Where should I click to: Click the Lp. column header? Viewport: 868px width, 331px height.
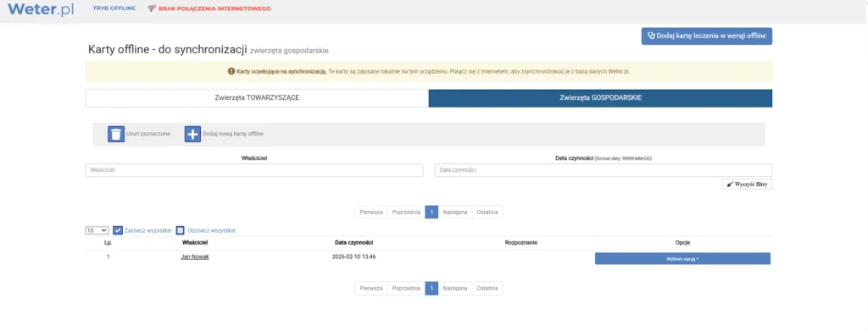point(108,243)
